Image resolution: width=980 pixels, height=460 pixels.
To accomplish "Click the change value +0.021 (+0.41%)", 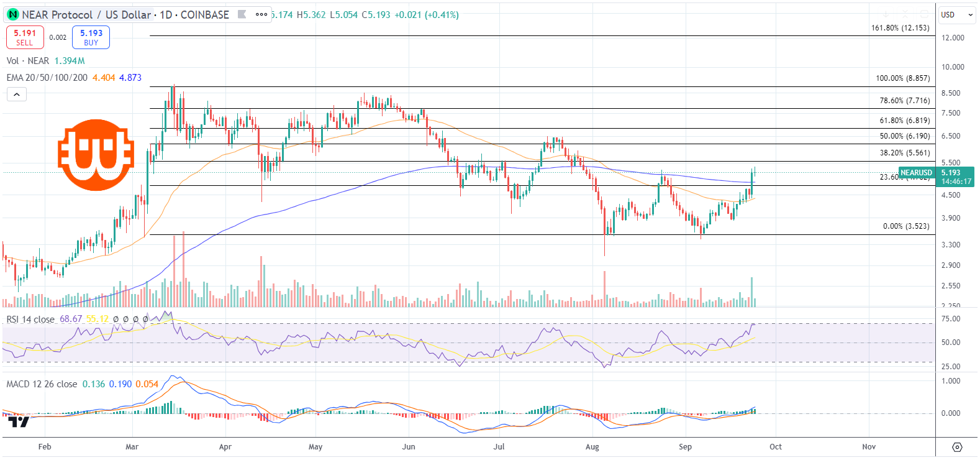I will point(427,14).
